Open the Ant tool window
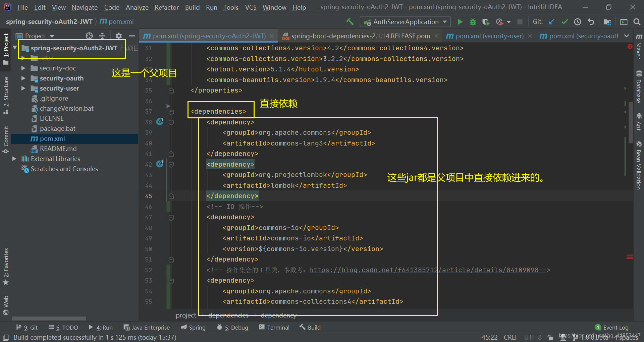The image size is (644, 342). [639, 122]
